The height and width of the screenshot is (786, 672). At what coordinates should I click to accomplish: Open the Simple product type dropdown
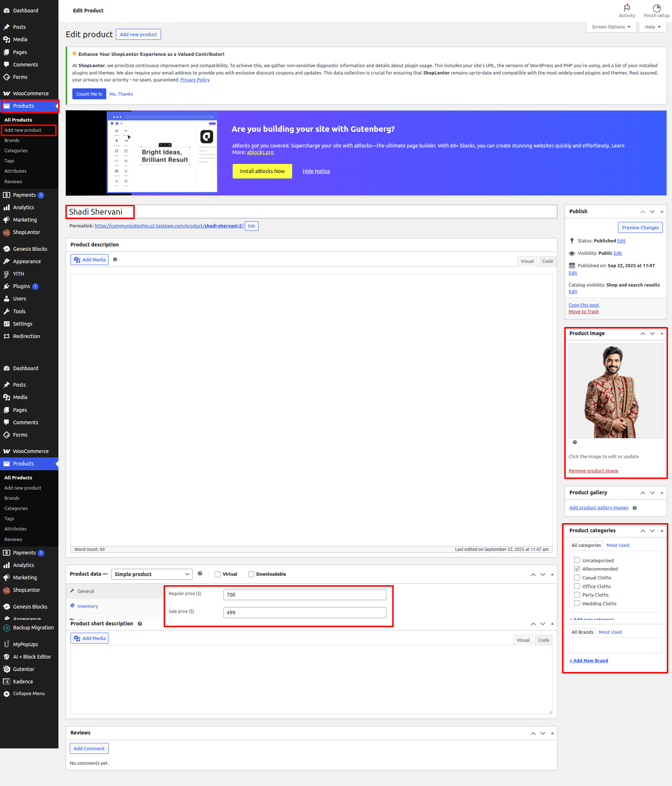coord(152,574)
